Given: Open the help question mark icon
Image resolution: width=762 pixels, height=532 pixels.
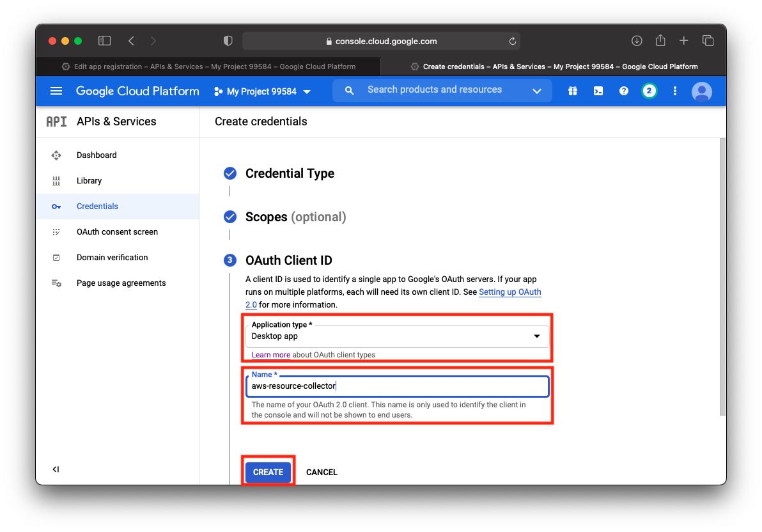Looking at the screenshot, I should (x=623, y=91).
